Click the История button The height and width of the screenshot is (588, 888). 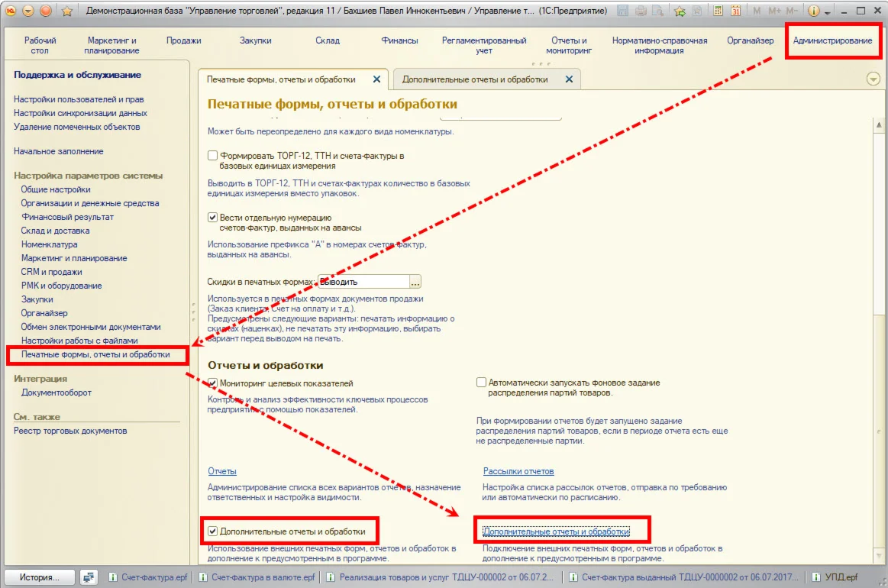point(40,577)
